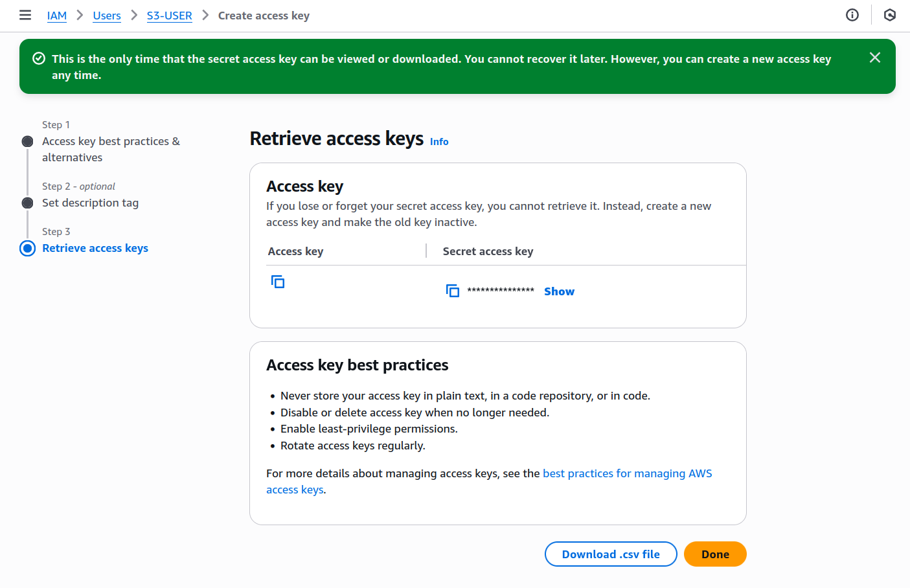910x588 pixels.
Task: Click 'Never store your access key' bullet
Action: coord(465,396)
